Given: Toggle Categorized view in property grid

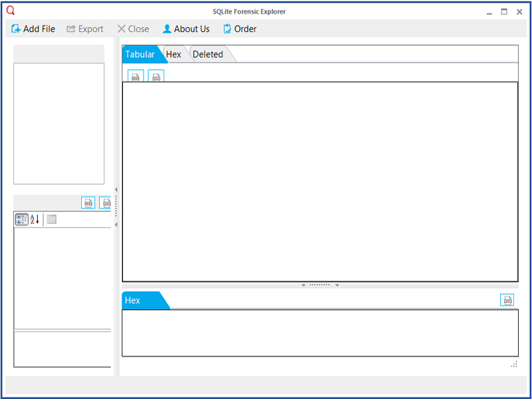Looking at the screenshot, I should pos(21,219).
